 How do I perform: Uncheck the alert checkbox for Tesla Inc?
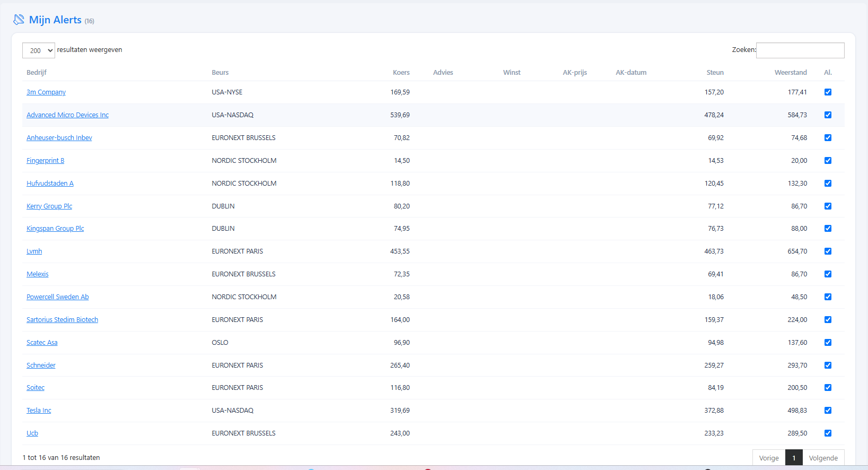[828, 411]
